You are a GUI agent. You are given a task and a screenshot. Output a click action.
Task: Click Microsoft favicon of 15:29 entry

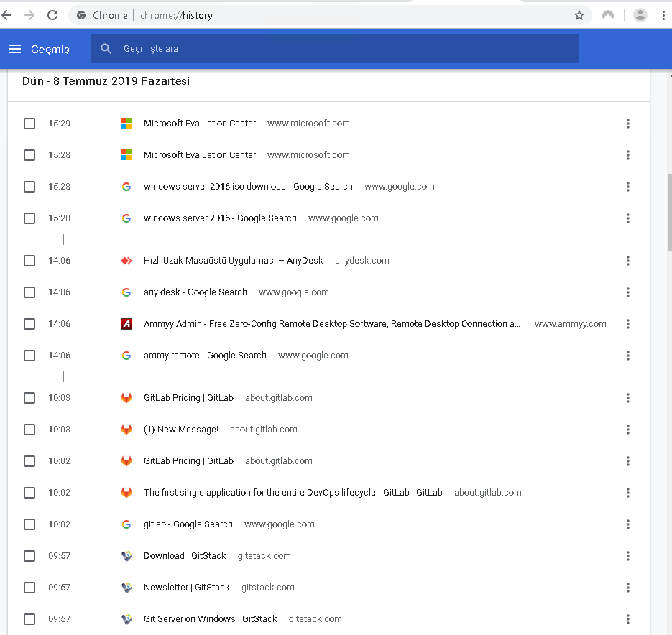[126, 124]
